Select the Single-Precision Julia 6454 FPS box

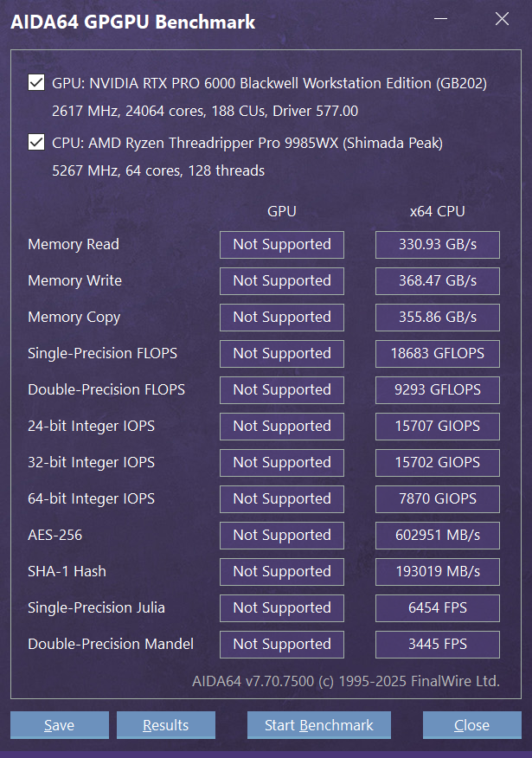point(438,607)
